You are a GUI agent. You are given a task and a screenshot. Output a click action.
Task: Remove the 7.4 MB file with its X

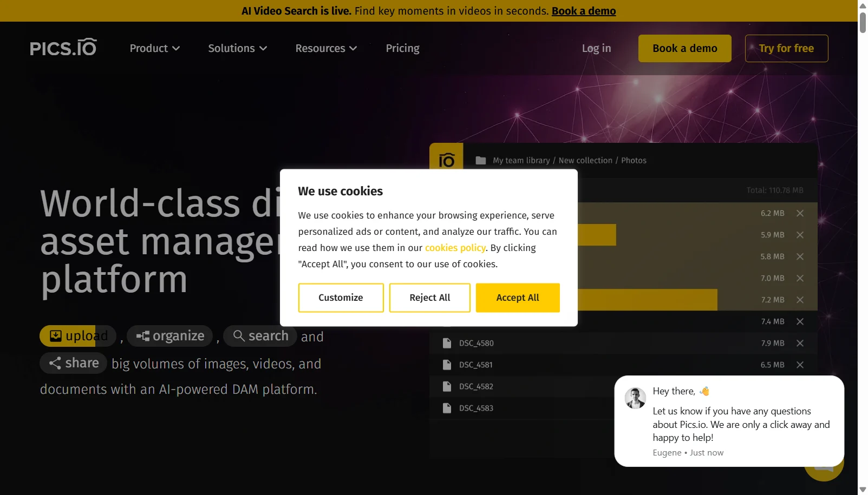coord(800,321)
